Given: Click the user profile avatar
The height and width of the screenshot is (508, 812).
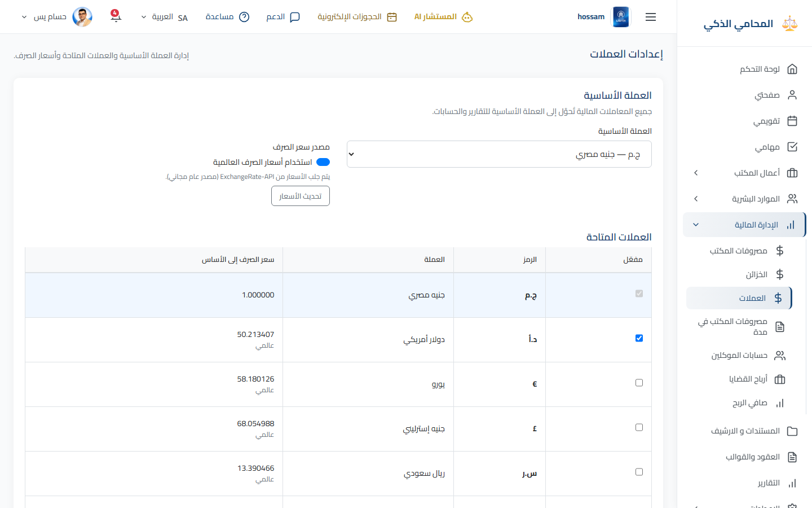Looking at the screenshot, I should click(83, 17).
